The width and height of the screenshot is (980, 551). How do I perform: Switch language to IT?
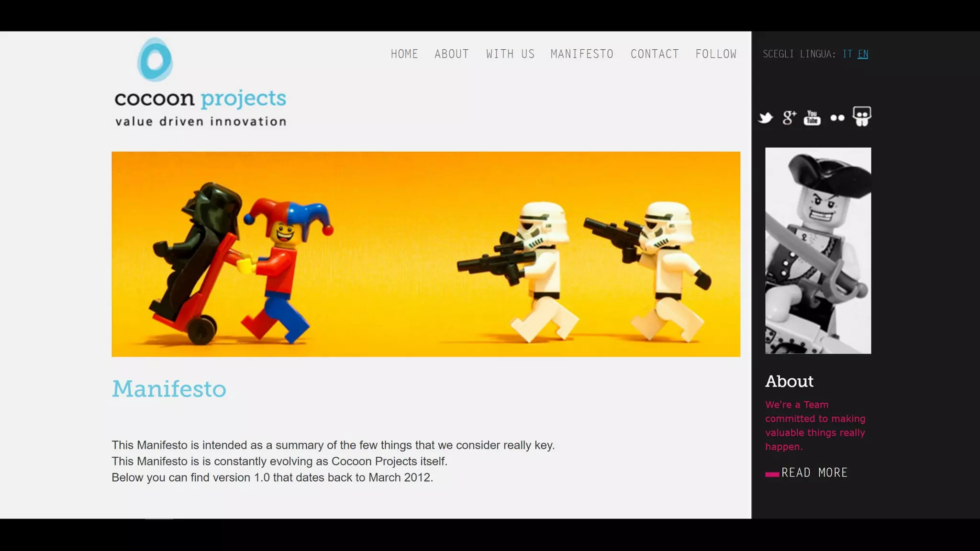click(x=847, y=54)
